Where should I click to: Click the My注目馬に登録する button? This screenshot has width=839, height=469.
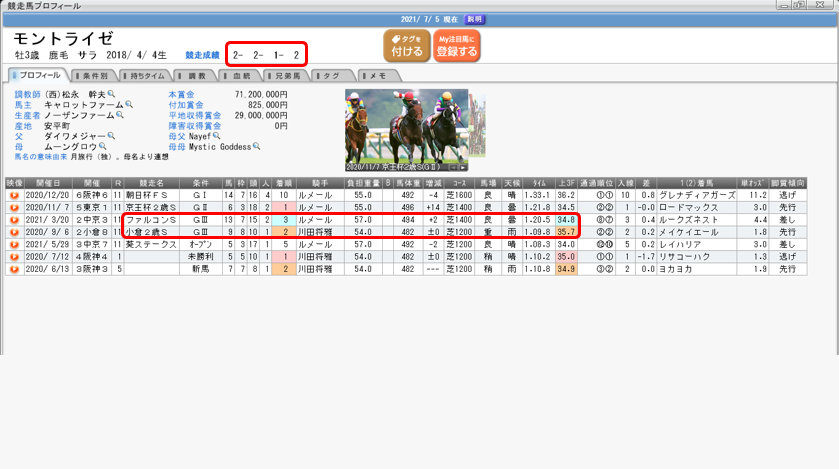point(457,46)
